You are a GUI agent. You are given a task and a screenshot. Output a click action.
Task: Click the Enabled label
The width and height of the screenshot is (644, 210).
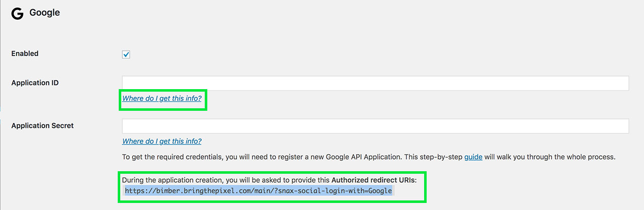tap(25, 53)
